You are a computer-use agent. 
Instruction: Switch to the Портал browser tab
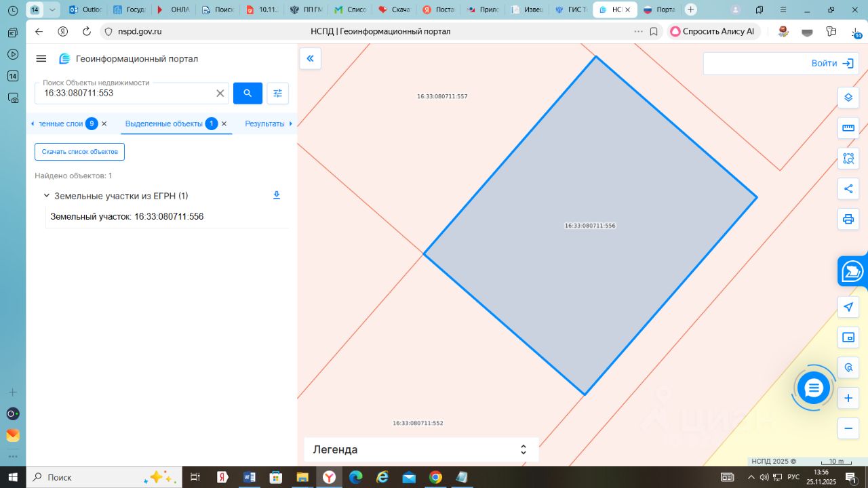tap(658, 9)
